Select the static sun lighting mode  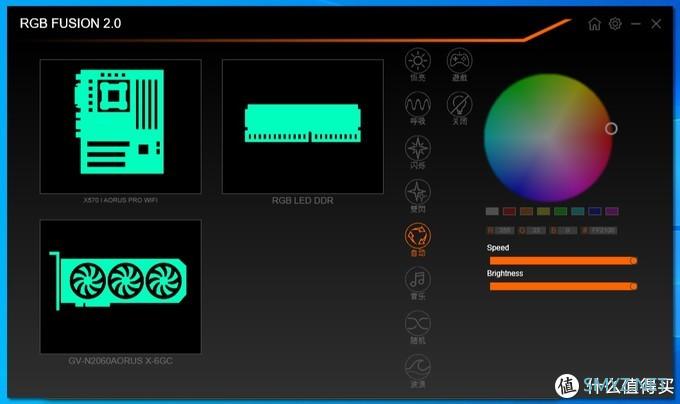(x=418, y=61)
